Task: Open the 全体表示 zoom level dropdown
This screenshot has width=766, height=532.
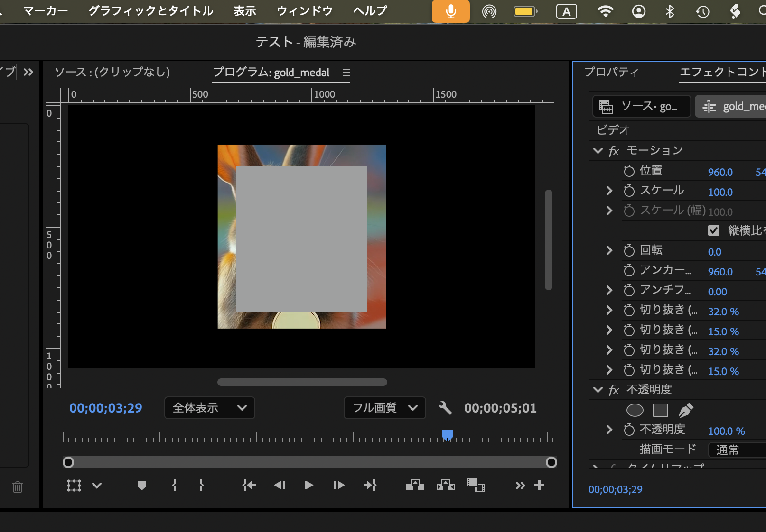Action: [209, 408]
